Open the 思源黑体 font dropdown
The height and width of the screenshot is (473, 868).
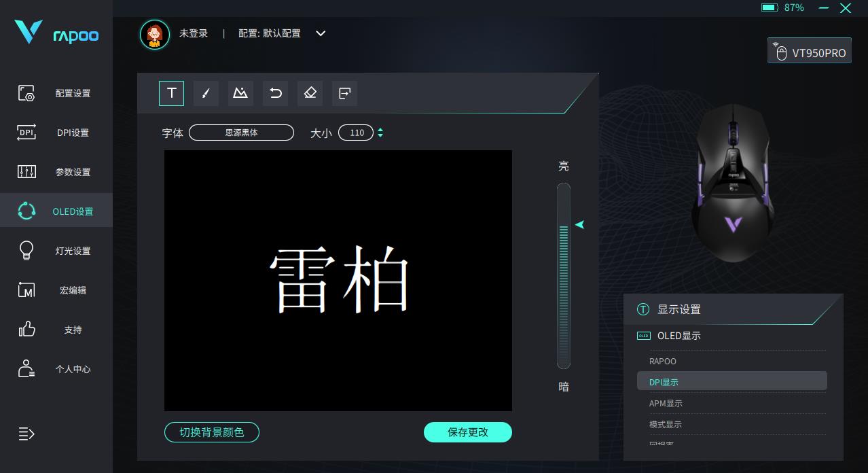[x=241, y=133]
